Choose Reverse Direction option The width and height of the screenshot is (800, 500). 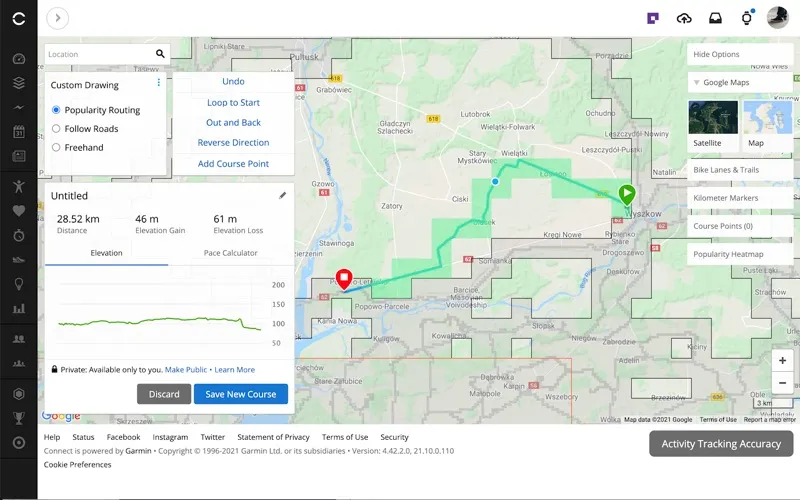tap(234, 143)
